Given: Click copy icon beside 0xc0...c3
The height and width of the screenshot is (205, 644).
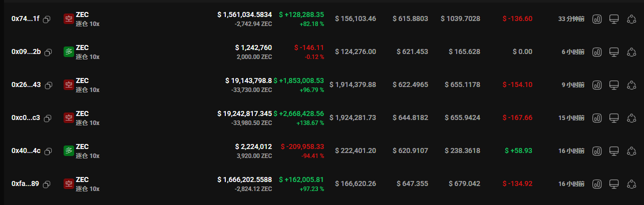Looking at the screenshot, I should [49, 118].
